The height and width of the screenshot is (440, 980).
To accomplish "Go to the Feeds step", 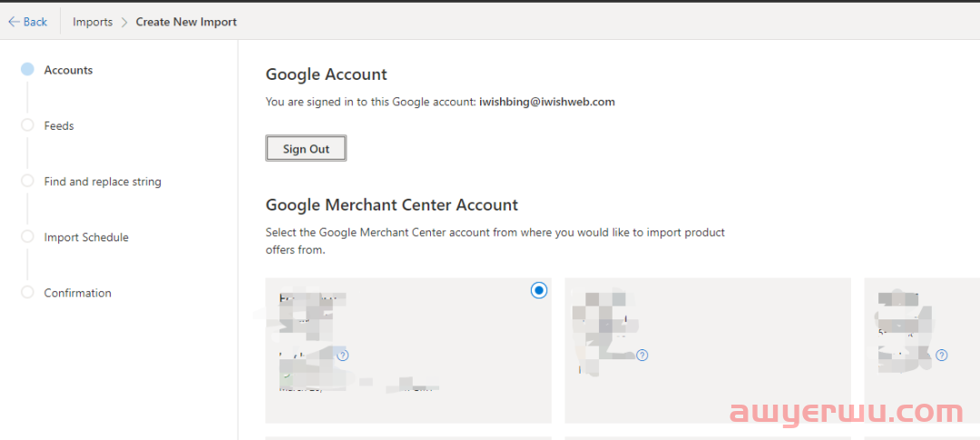I will 59,125.
